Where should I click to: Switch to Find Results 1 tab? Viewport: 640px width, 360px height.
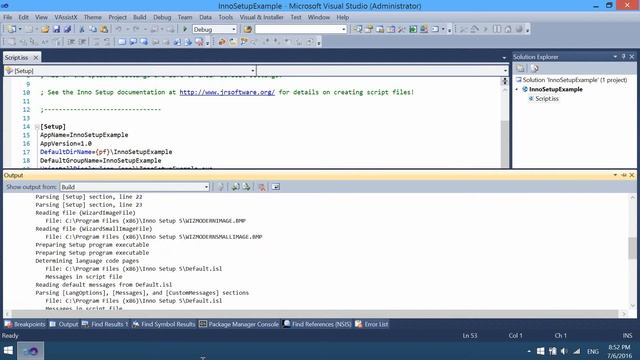tap(105, 324)
